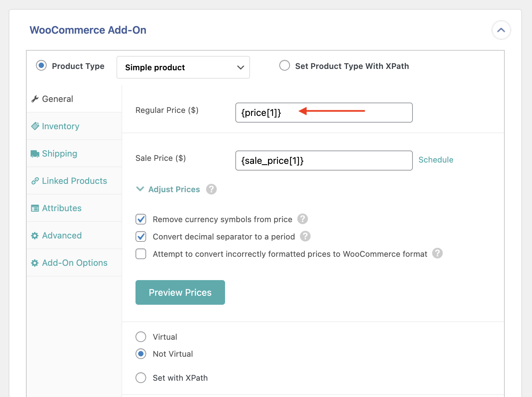The height and width of the screenshot is (397, 532).
Task: Click help icon for Convert decimal separator
Action: 305,236
